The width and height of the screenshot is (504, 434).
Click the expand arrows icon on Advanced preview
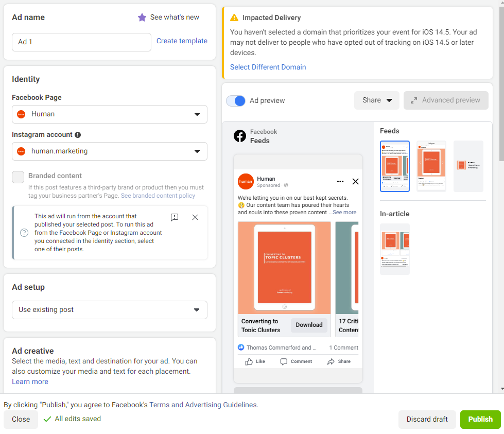point(414,100)
